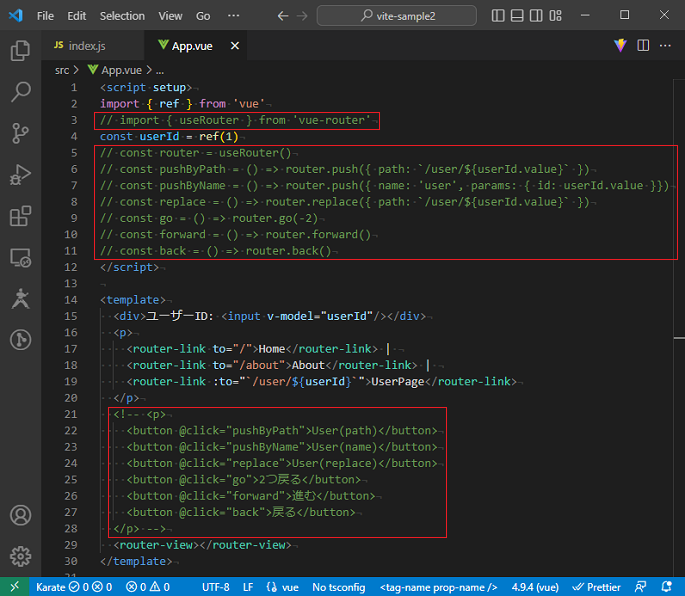Go forward with the right arrow
Image resolution: width=685 pixels, height=596 pixels.
302,16
